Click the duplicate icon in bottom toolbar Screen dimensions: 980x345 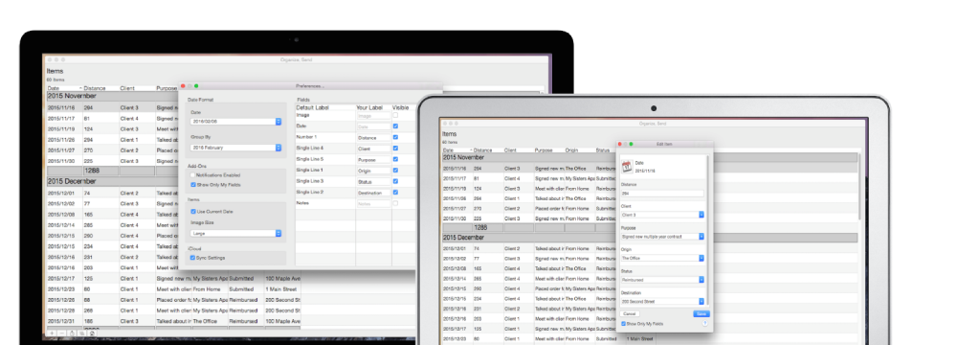point(82,333)
